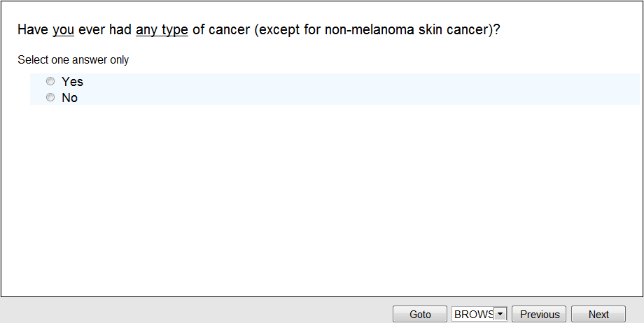Screen dimensions: 644x323
Task: Click the word "ever" in the question
Action: (x=92, y=31)
